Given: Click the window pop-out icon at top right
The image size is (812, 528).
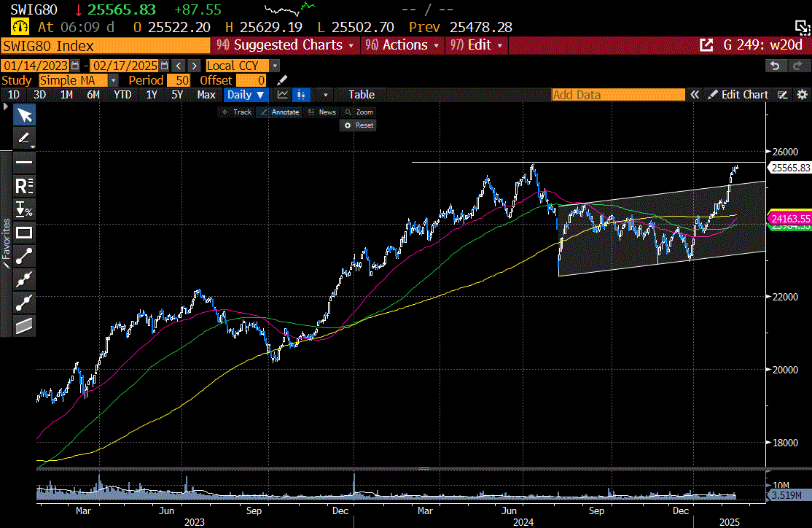Looking at the screenshot, I should coord(803,28).
